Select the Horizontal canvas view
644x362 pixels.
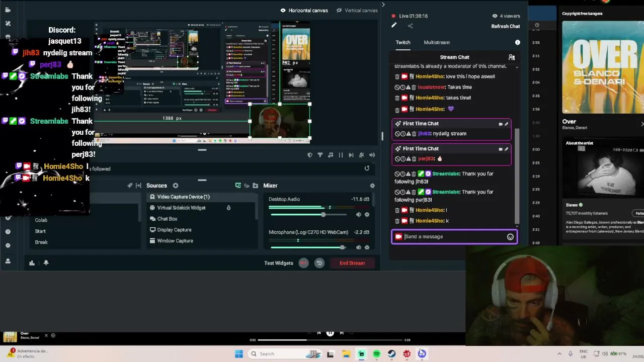(304, 10)
